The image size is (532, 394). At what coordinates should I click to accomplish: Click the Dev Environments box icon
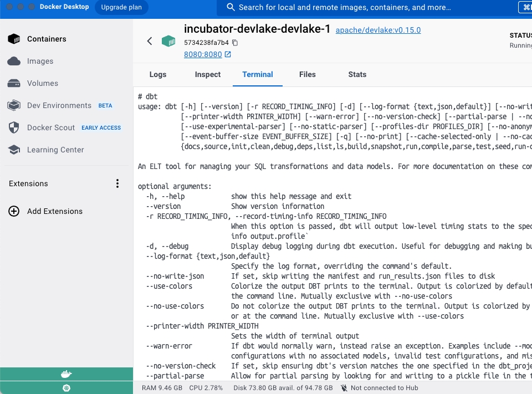click(x=14, y=105)
